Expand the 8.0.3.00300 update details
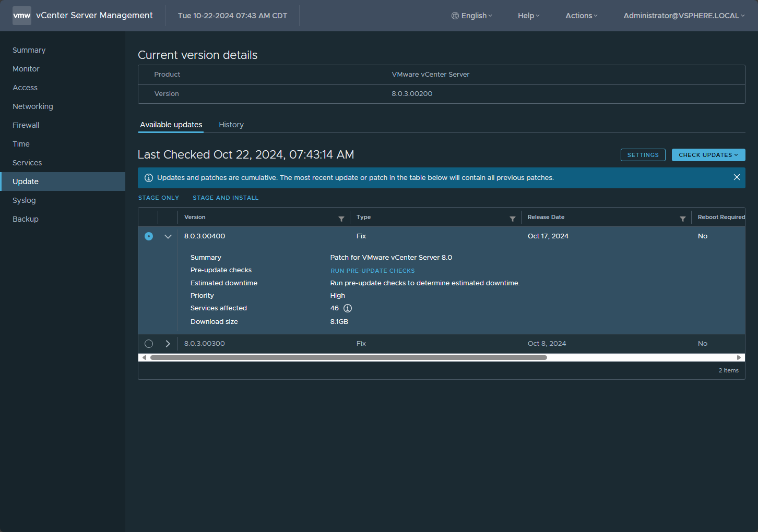The image size is (758, 532). pos(168,344)
